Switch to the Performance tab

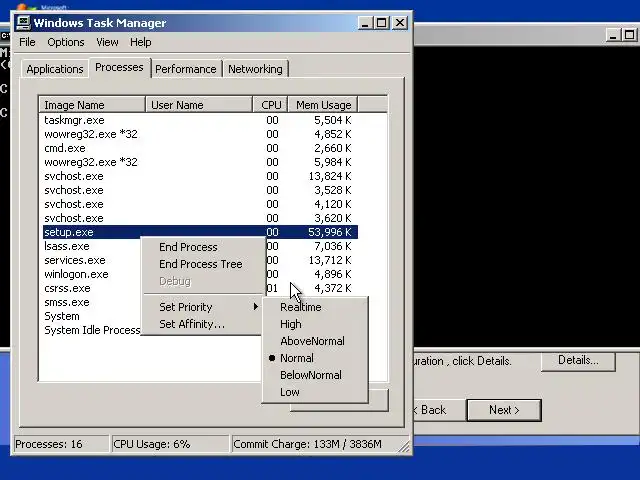(186, 69)
